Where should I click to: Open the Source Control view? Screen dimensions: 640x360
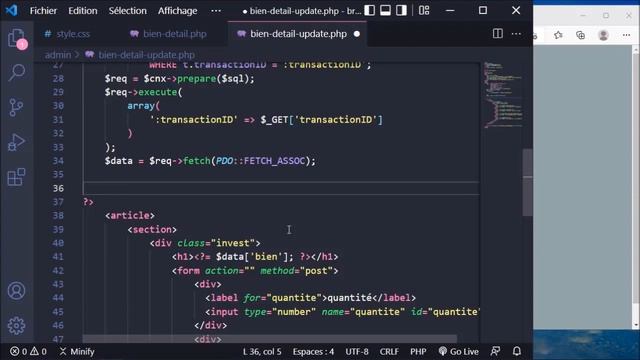point(16,108)
